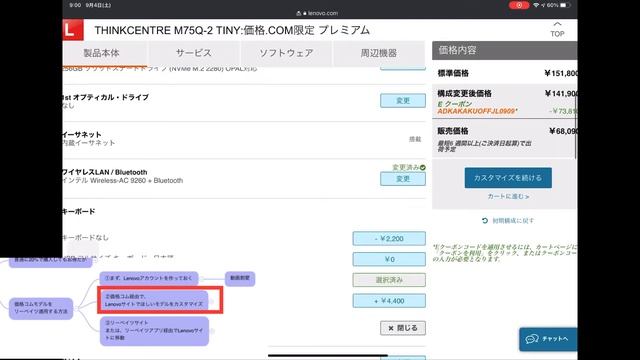Click the 標準価格 label
The image size is (640, 360).
pos(453,73)
